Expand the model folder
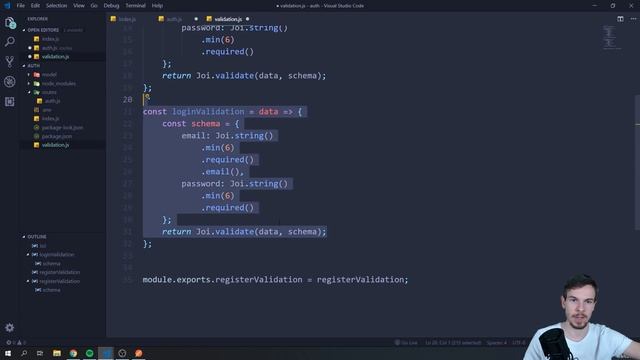The height and width of the screenshot is (360, 640). pyautogui.click(x=29, y=75)
